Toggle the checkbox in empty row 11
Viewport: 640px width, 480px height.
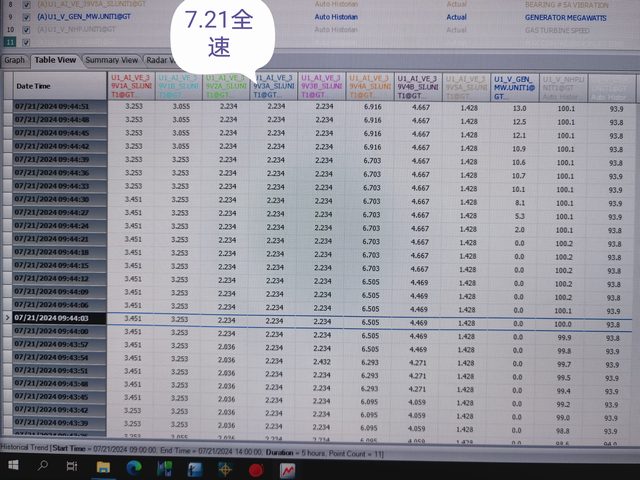coord(27,42)
